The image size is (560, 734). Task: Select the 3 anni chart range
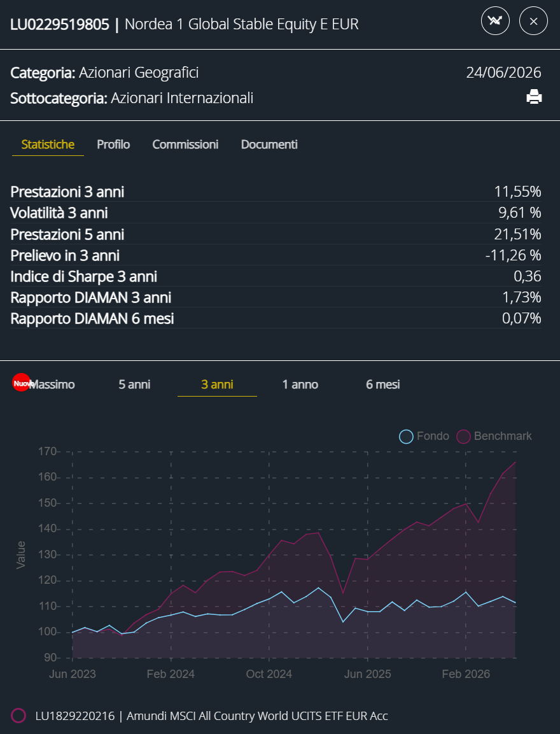pyautogui.click(x=217, y=385)
